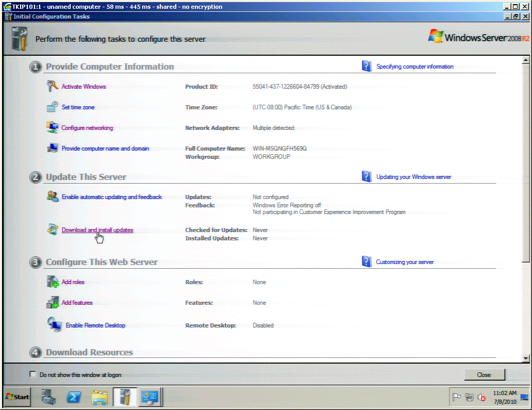
Task: Click the network status tray icon
Action: [x=469, y=397]
